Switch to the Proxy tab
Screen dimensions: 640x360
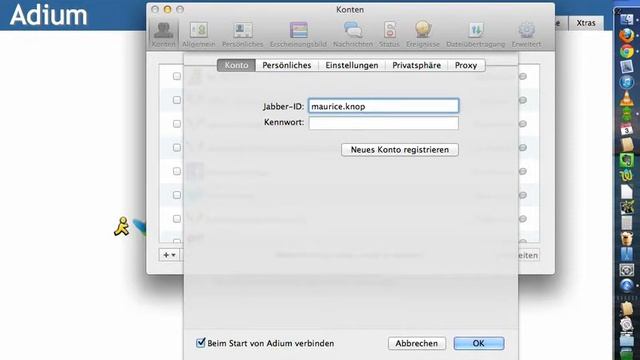point(466,65)
